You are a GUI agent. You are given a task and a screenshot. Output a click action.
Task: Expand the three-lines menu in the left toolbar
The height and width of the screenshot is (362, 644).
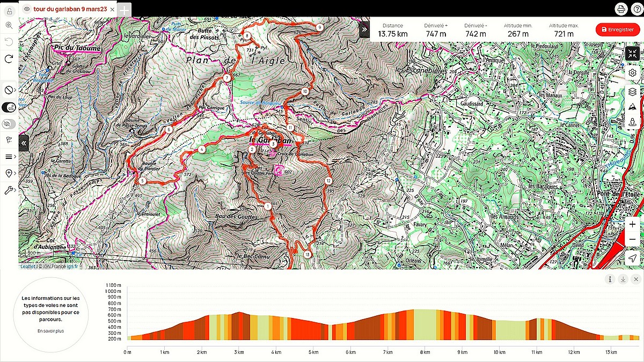click(x=9, y=157)
